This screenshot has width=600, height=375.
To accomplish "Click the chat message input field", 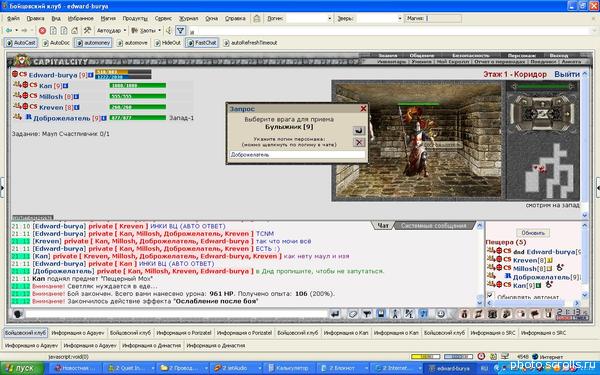I will pos(176,314).
